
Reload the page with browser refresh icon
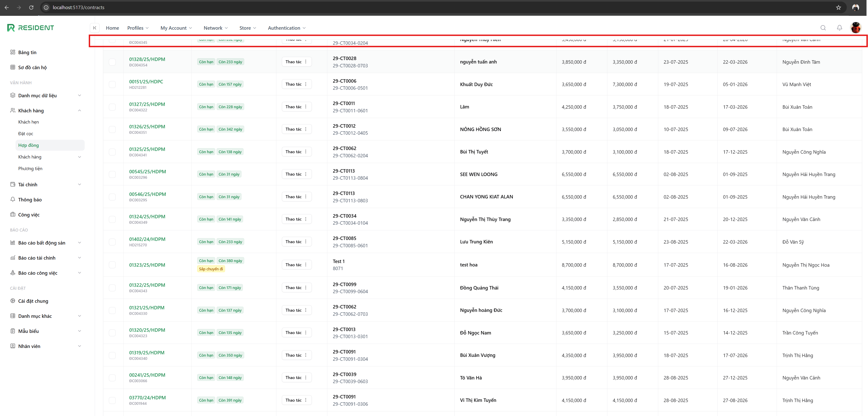(31, 7)
